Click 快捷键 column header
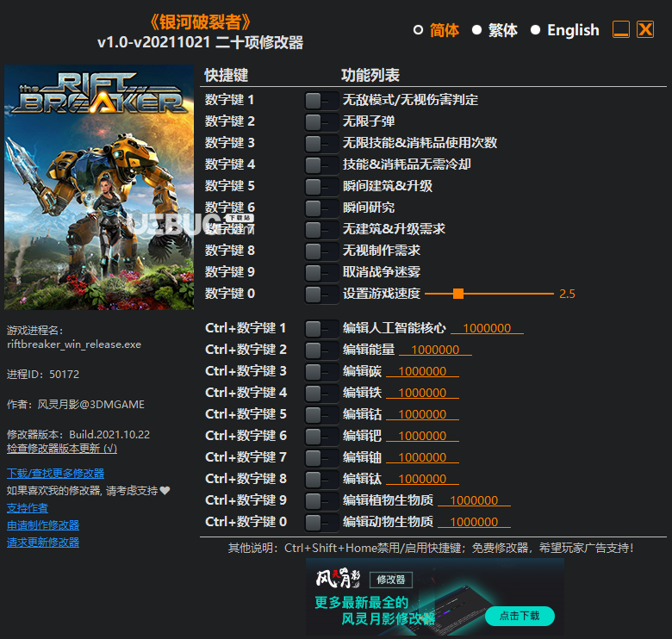Screen dimensions: 672x639 point(227,76)
